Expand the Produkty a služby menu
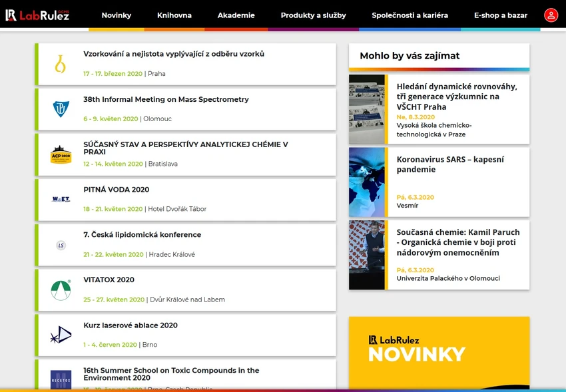 tap(313, 15)
